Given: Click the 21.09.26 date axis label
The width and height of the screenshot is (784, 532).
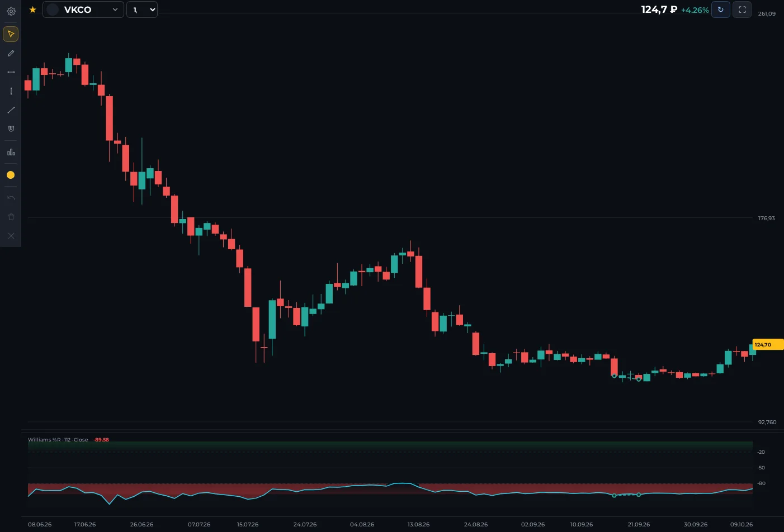Looking at the screenshot, I should [x=639, y=525].
